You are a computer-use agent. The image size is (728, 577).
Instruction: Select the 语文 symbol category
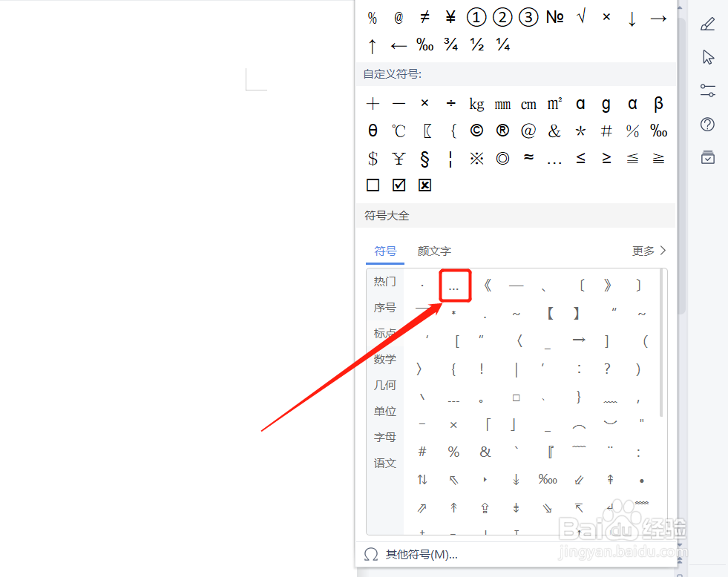[x=385, y=464]
